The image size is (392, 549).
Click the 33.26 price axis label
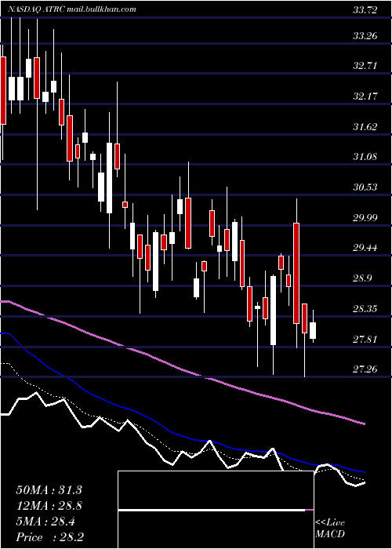pyautogui.click(x=365, y=36)
